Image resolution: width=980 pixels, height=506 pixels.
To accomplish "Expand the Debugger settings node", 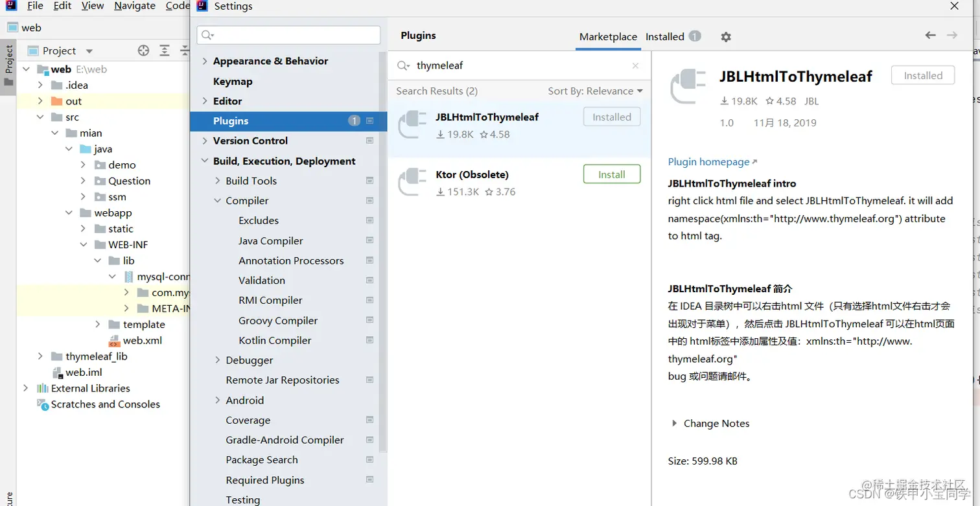I will (218, 360).
